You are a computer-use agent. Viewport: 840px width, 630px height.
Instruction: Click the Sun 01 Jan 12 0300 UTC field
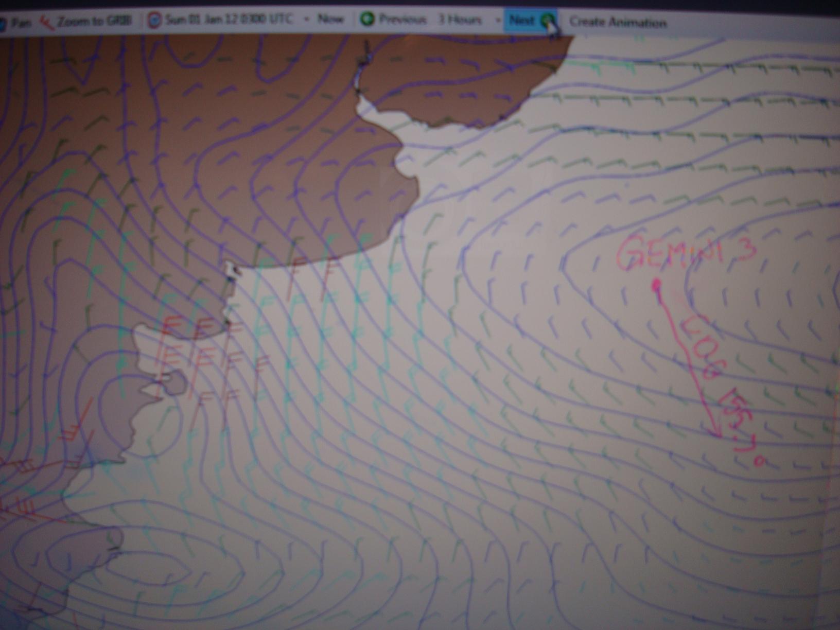point(229,20)
